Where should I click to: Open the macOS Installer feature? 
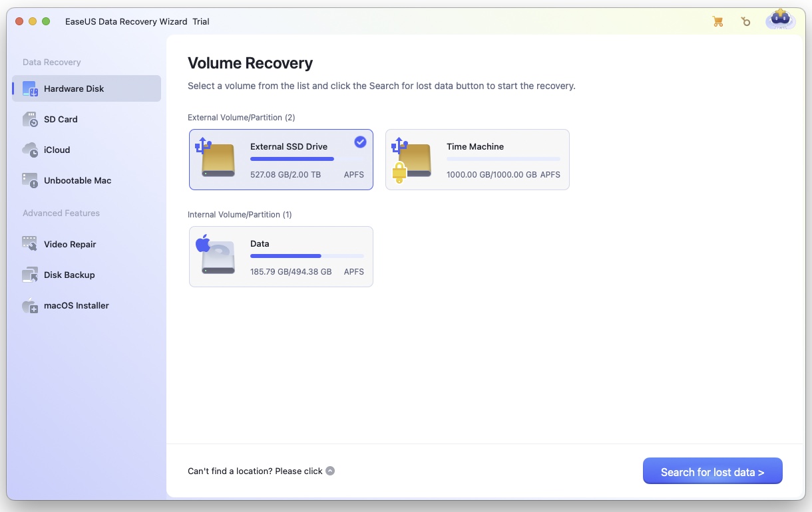tap(87, 305)
